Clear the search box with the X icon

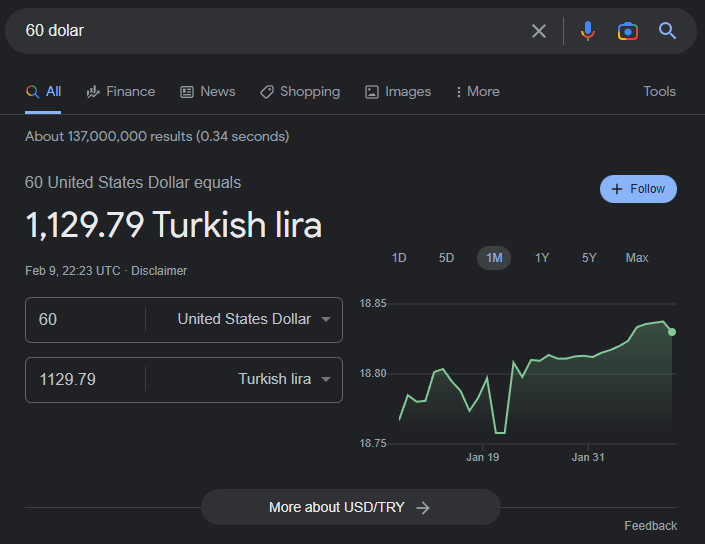[x=539, y=31]
